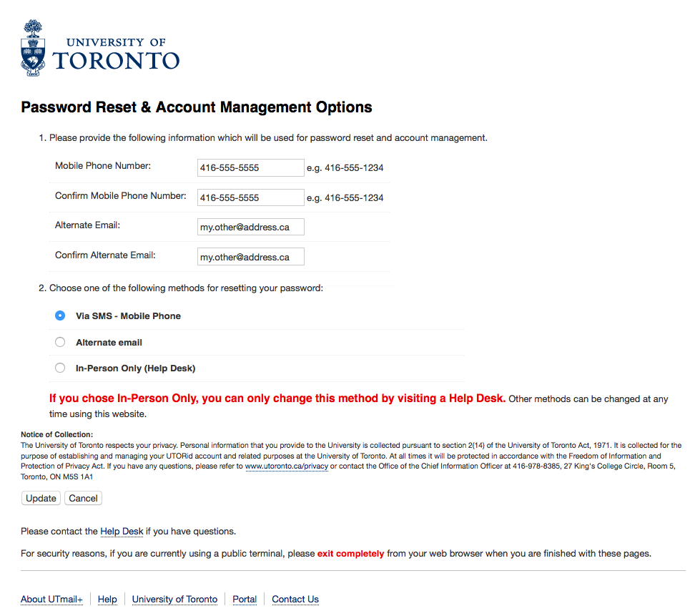Screen dimensions: 700x616
Task: Open the www.utoronto.ca/privacy link
Action: coord(286,466)
